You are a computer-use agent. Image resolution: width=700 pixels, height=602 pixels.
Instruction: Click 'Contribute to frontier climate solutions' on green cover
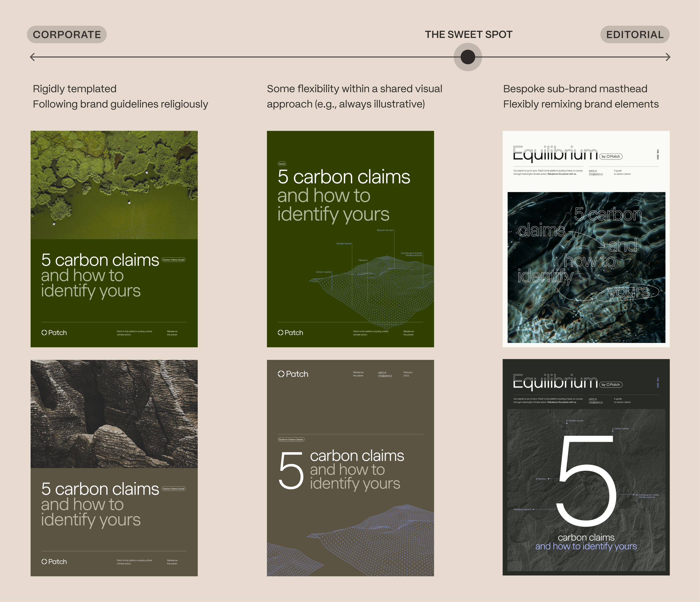[411, 254]
